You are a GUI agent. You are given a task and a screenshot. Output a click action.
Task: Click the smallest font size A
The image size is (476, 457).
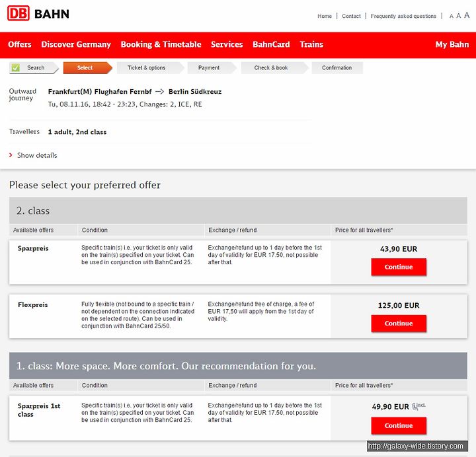pyautogui.click(x=452, y=17)
